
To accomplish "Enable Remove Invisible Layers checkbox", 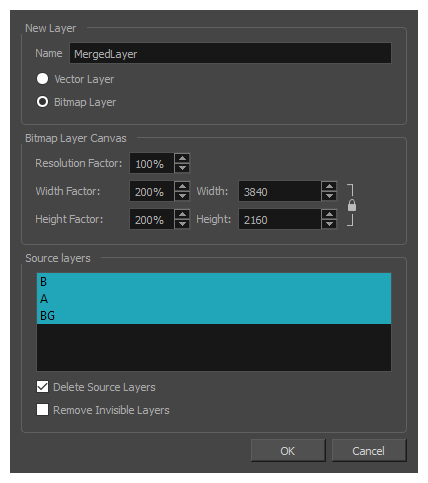I will (x=42, y=410).
